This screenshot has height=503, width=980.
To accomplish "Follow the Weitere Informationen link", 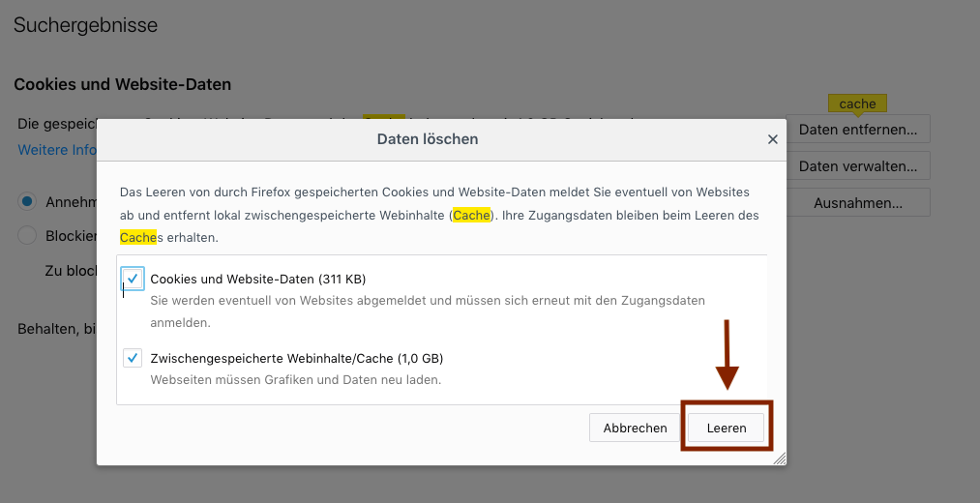I will [x=57, y=150].
